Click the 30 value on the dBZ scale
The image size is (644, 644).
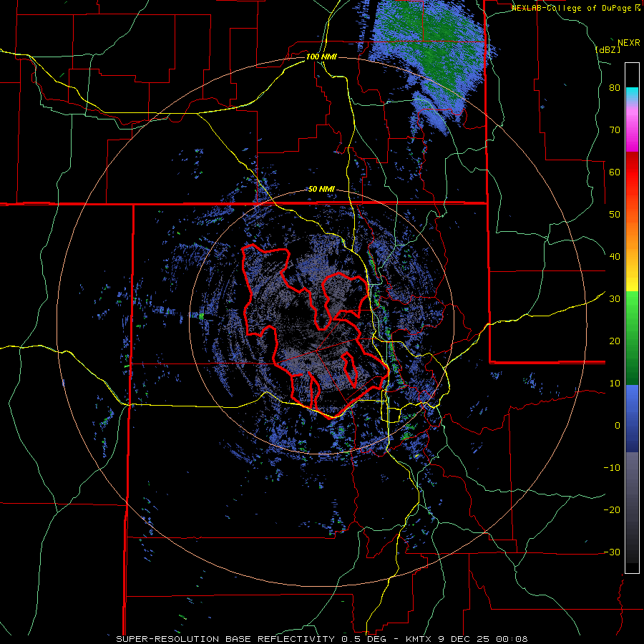(x=615, y=298)
